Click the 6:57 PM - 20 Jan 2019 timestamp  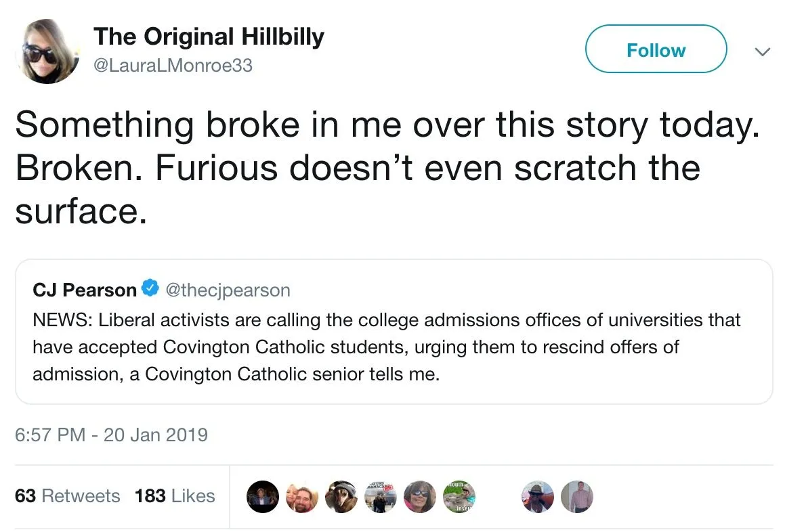coord(111,434)
